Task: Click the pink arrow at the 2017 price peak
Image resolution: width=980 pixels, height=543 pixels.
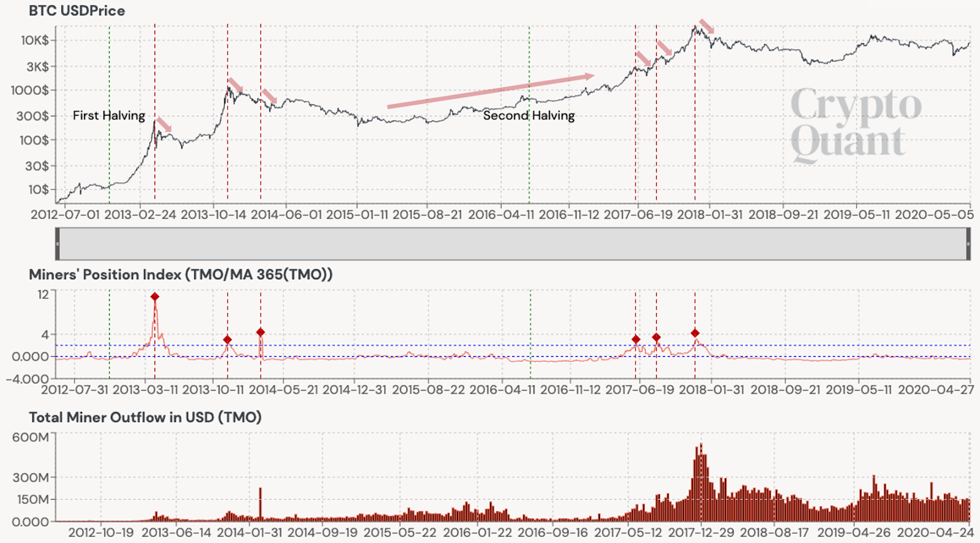Action: click(x=707, y=26)
